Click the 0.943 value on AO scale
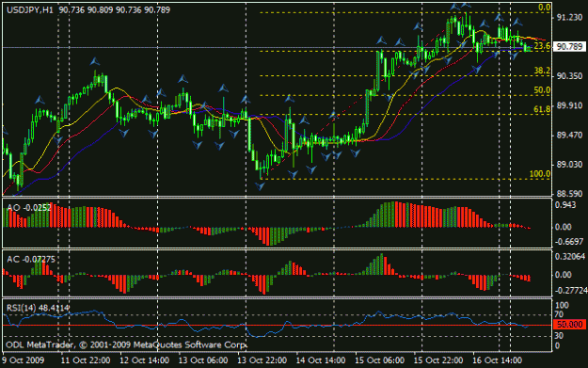Screen dimensions: 588x368 pyautogui.click(x=565, y=205)
